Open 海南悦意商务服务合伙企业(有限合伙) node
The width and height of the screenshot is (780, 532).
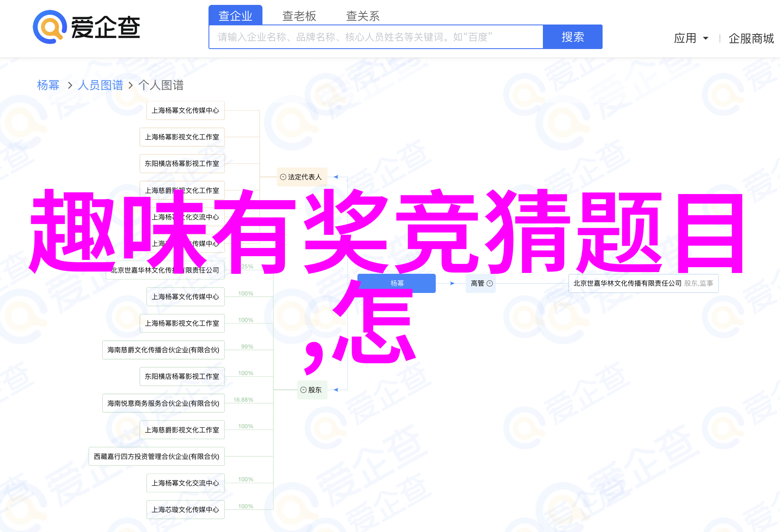(164, 403)
